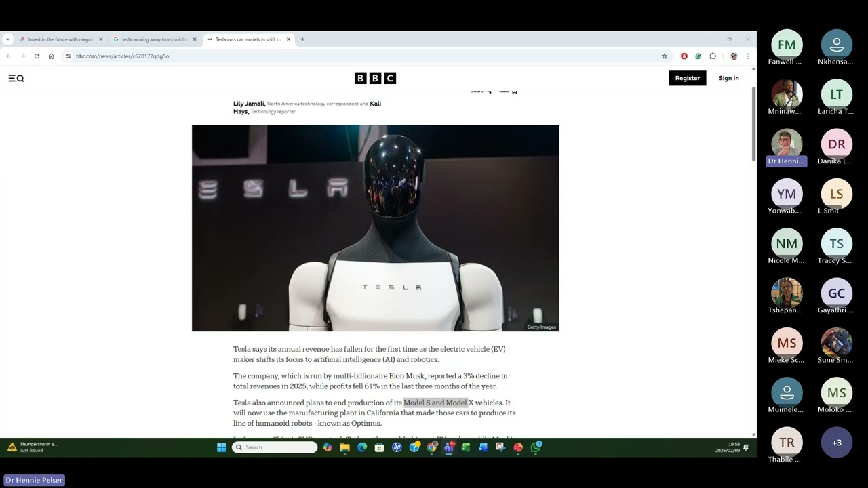Open the notification bell in system tray

pyautogui.click(x=746, y=447)
